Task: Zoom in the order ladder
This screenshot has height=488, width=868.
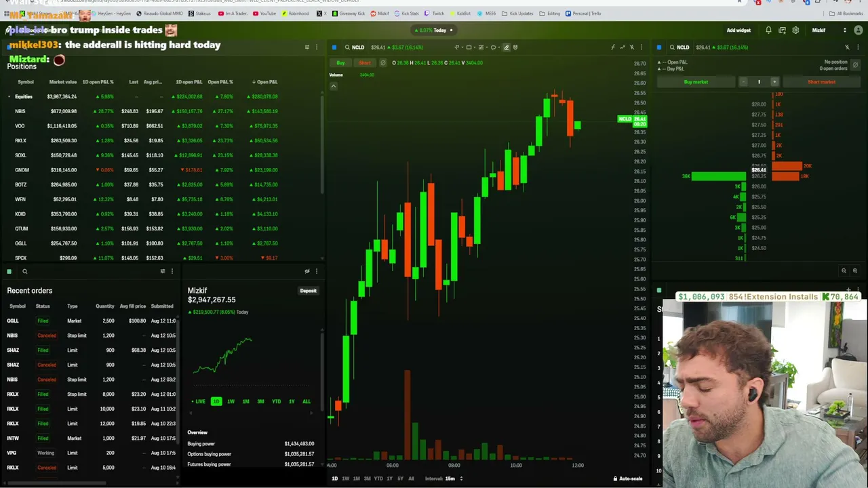Action: point(854,271)
